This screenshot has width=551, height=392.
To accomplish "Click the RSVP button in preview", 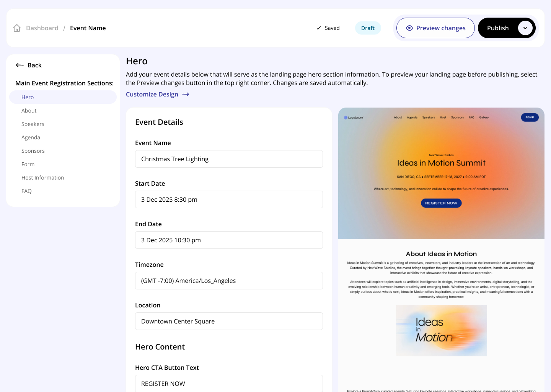I will pos(530,118).
